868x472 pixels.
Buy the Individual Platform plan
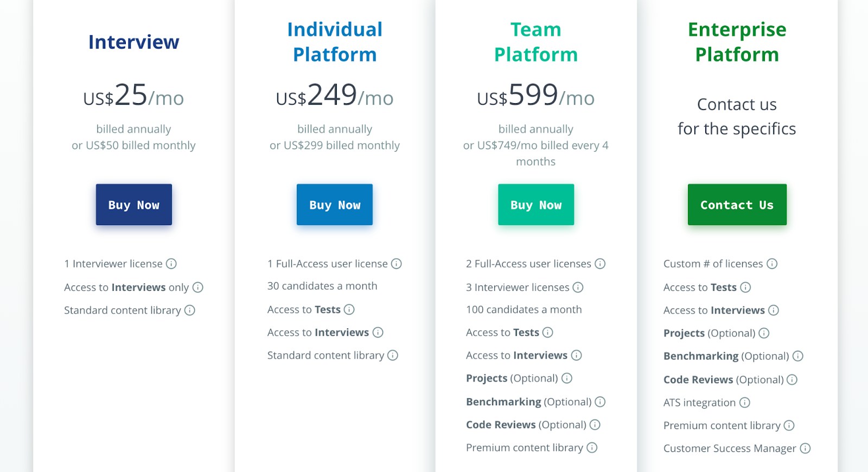(335, 205)
